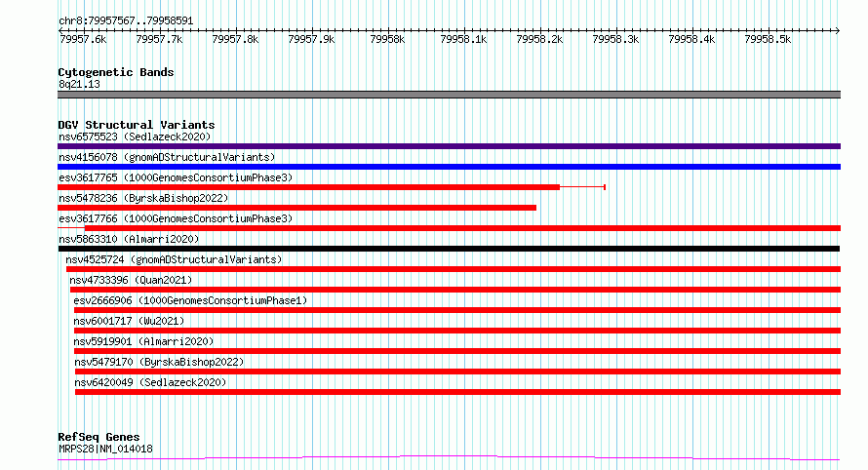The image size is (868, 470).
Task: Click the gray 8q21.13 cytogenetic band bar
Action: [449, 95]
